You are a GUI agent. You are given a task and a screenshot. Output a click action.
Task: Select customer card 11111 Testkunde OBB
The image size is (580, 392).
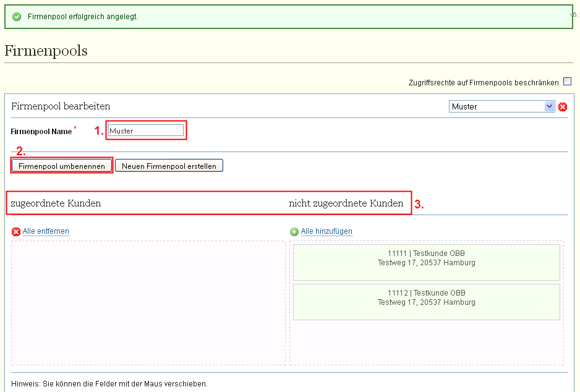coord(427,262)
